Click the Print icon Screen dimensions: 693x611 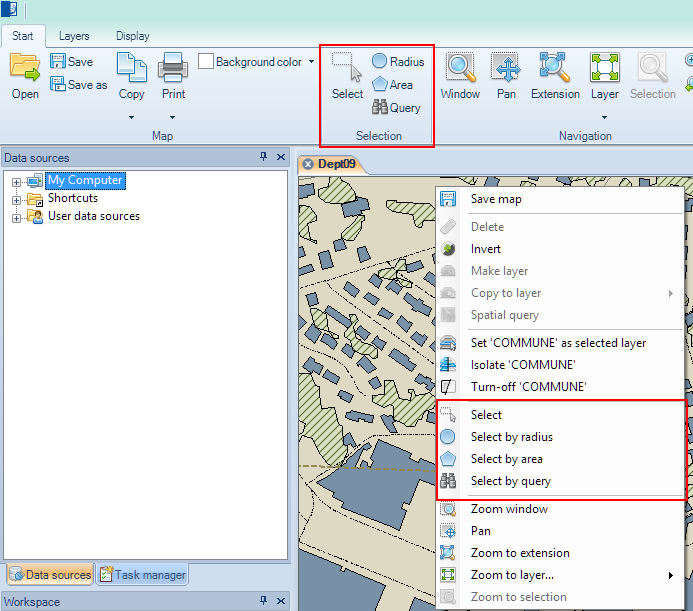click(173, 68)
